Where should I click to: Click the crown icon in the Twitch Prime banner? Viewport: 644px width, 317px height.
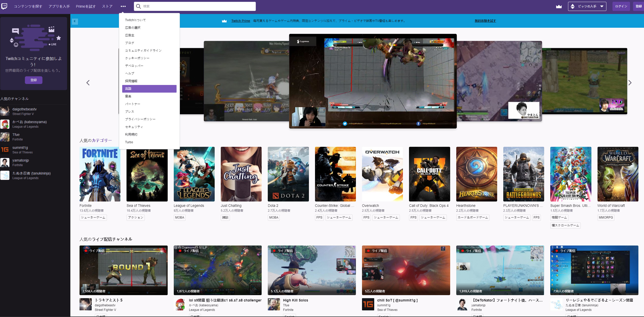coord(224,21)
